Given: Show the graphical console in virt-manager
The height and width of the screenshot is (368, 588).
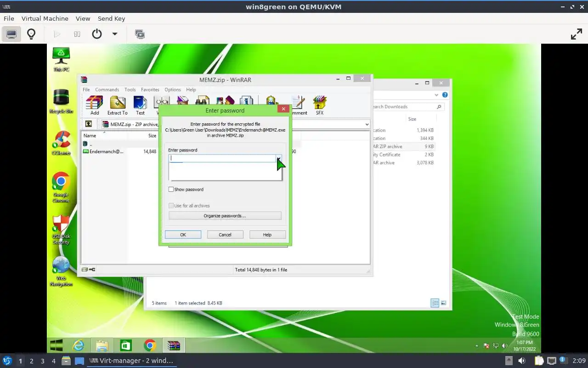Looking at the screenshot, I should pyautogui.click(x=11, y=34).
